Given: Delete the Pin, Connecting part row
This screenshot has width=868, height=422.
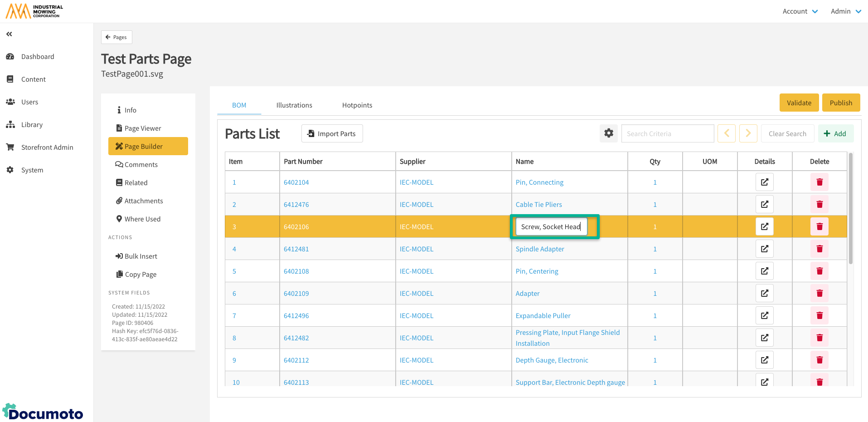Looking at the screenshot, I should [x=819, y=182].
